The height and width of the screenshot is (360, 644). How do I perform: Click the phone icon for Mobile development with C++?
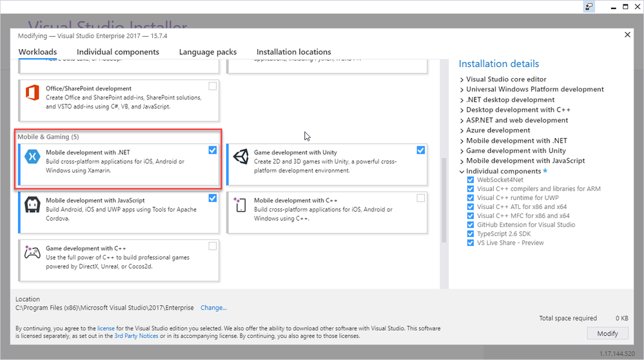click(x=240, y=205)
